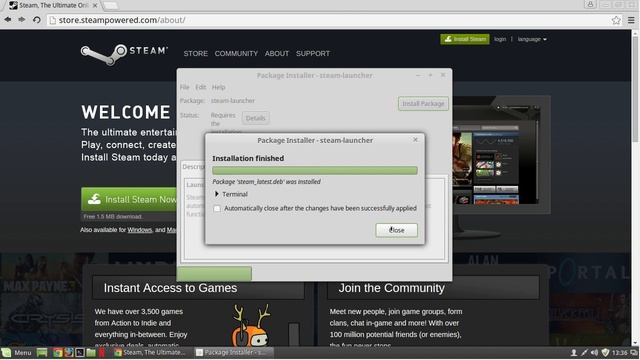Click the Package 'steam_latest.deb' was installed text
This screenshot has height=360, width=640.
267,182
